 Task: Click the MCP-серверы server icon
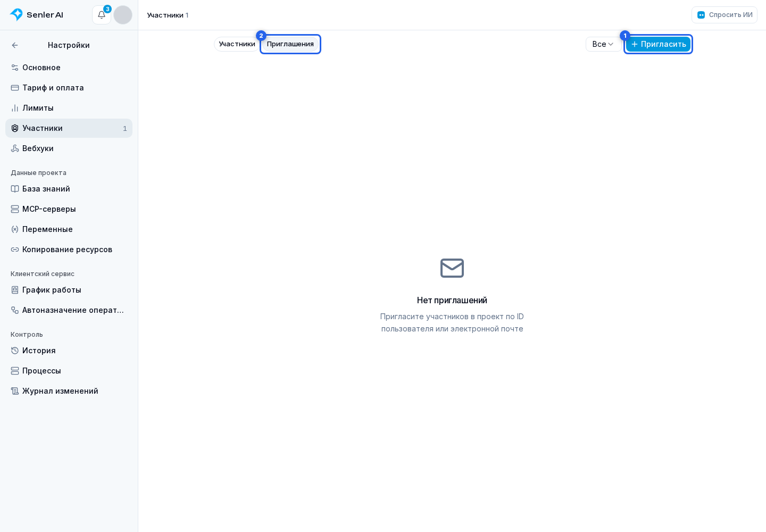point(15,209)
